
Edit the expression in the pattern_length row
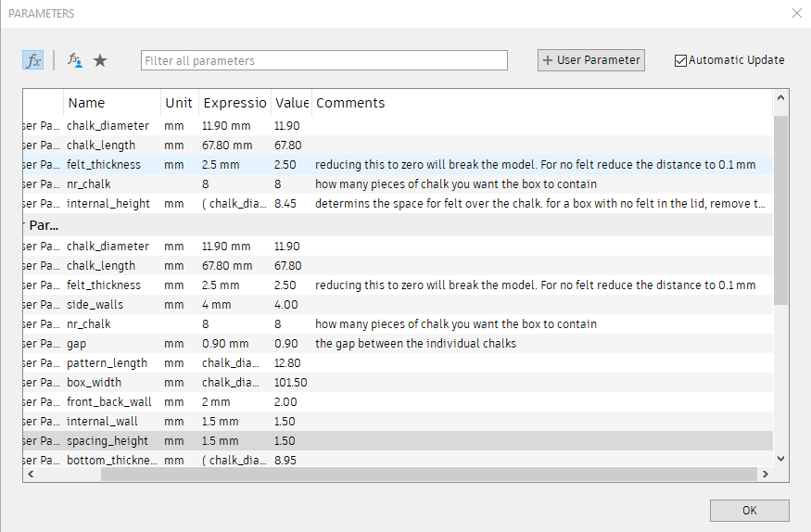point(230,363)
